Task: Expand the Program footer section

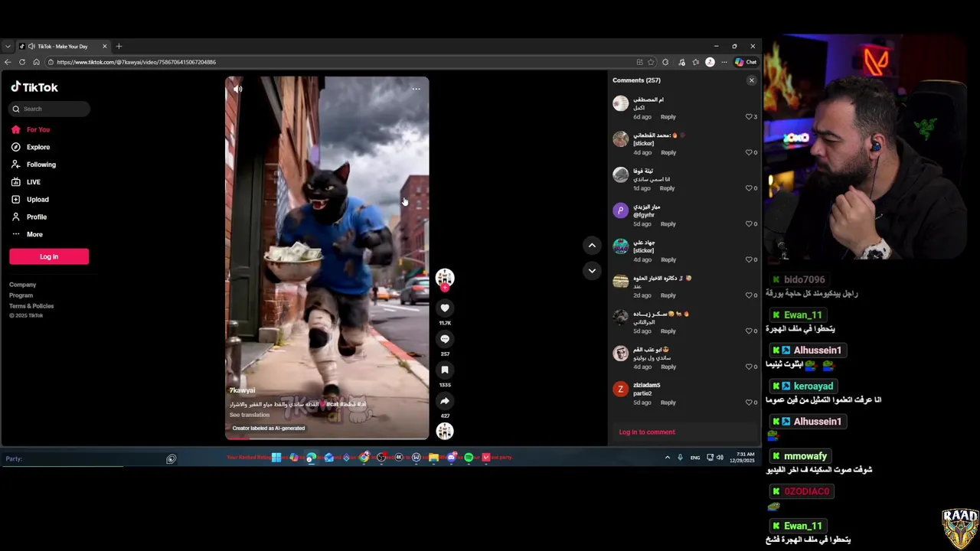Action: pos(21,295)
